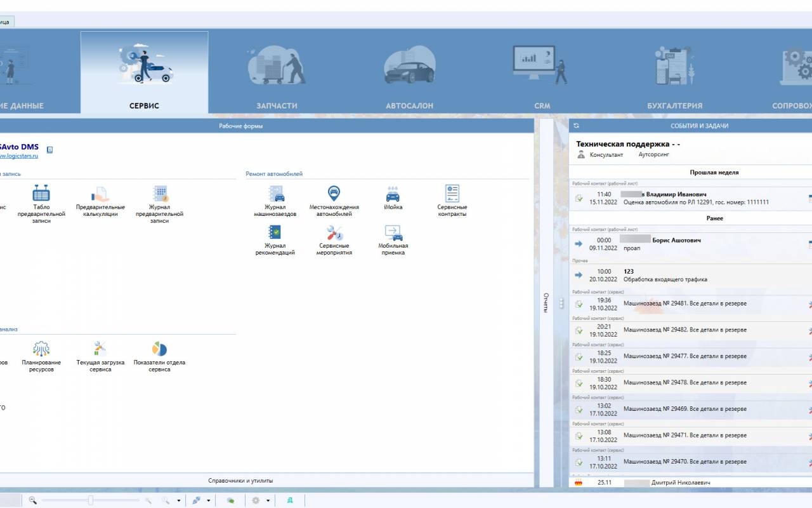Open Сервисные контракты icon

click(x=452, y=201)
